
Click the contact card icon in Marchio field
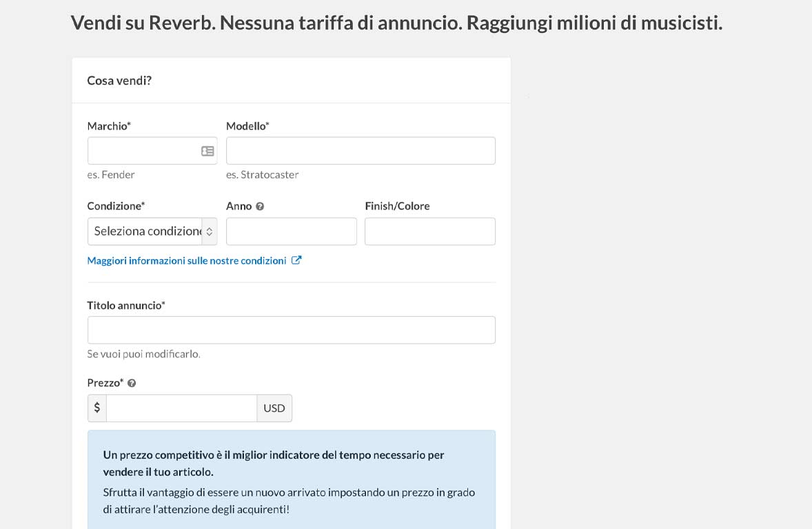coord(207,151)
